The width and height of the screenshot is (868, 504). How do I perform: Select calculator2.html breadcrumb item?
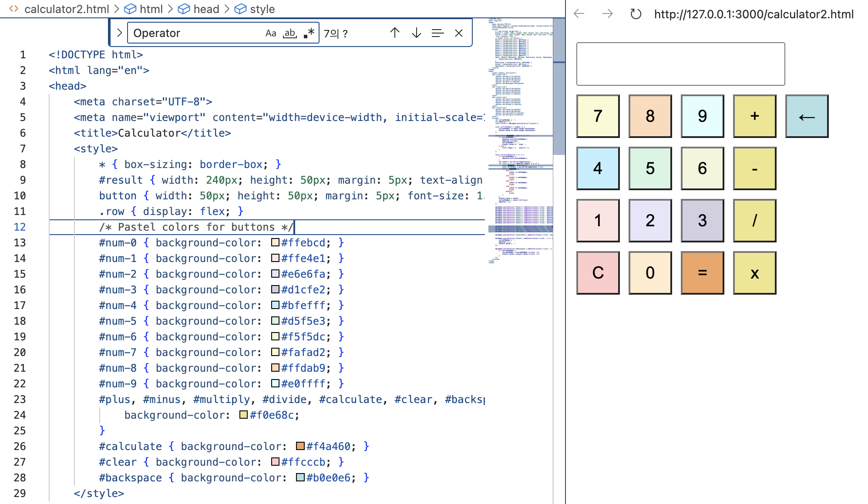click(x=66, y=9)
